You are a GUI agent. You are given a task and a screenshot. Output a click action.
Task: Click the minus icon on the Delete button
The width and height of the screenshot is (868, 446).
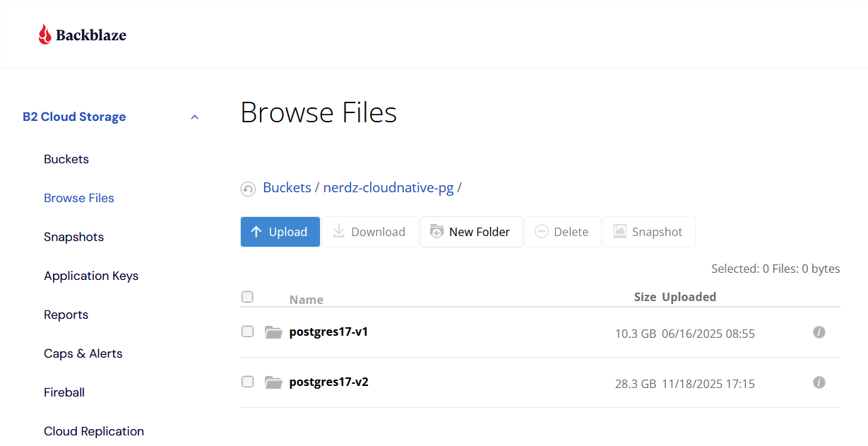point(542,231)
